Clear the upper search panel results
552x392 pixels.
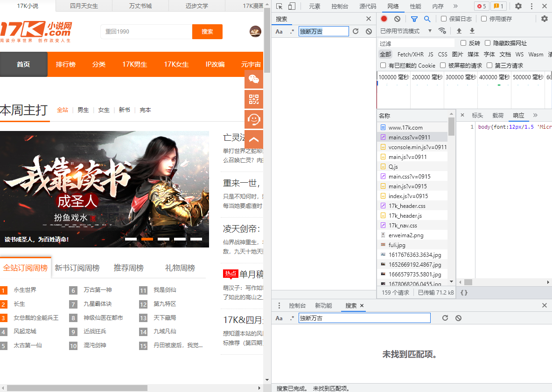click(x=369, y=31)
